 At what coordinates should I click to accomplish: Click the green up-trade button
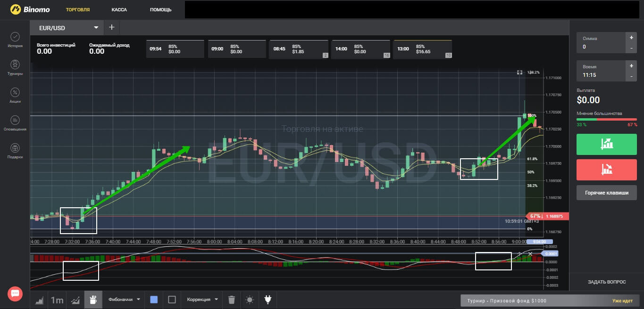[x=606, y=144]
